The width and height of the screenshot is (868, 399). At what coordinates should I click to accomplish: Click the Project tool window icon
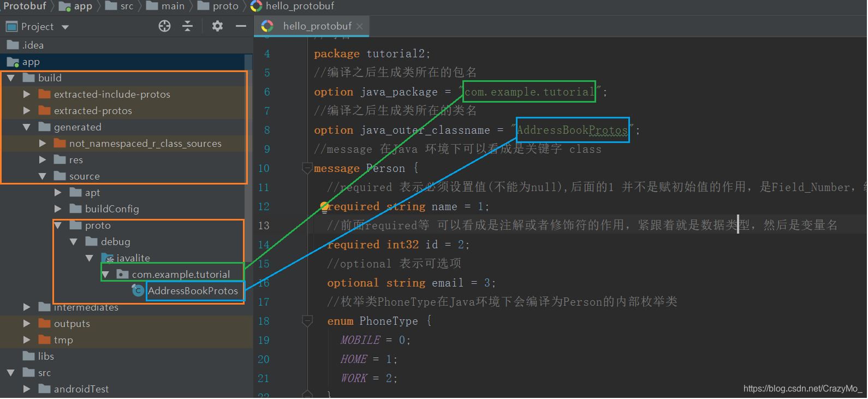click(11, 26)
